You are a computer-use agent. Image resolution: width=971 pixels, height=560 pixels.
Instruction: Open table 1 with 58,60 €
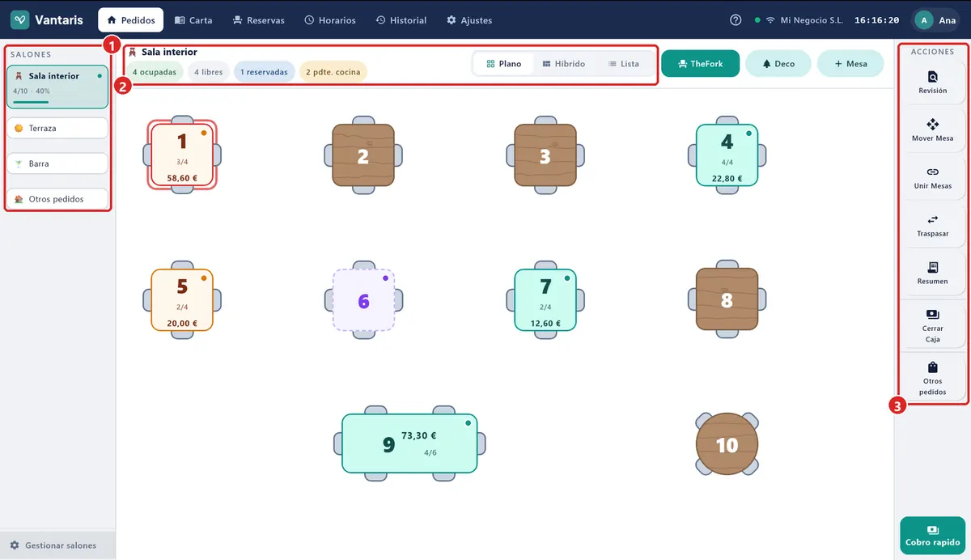tap(182, 155)
